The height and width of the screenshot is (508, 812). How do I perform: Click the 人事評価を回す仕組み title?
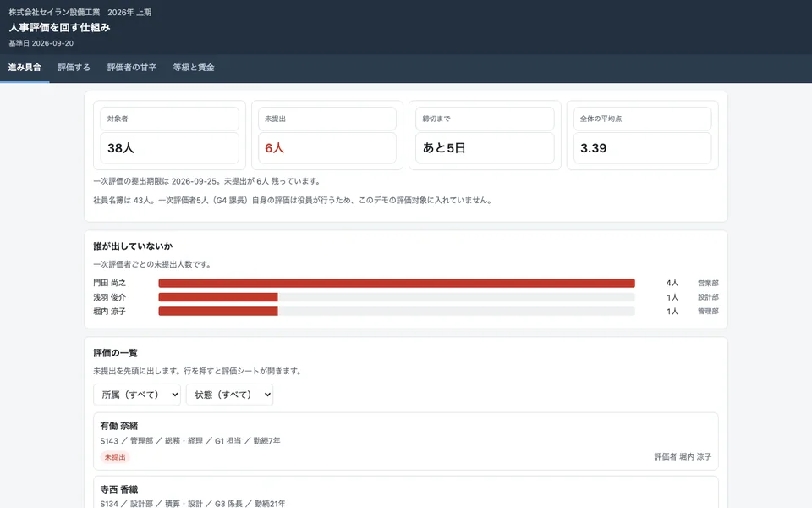[x=59, y=27]
